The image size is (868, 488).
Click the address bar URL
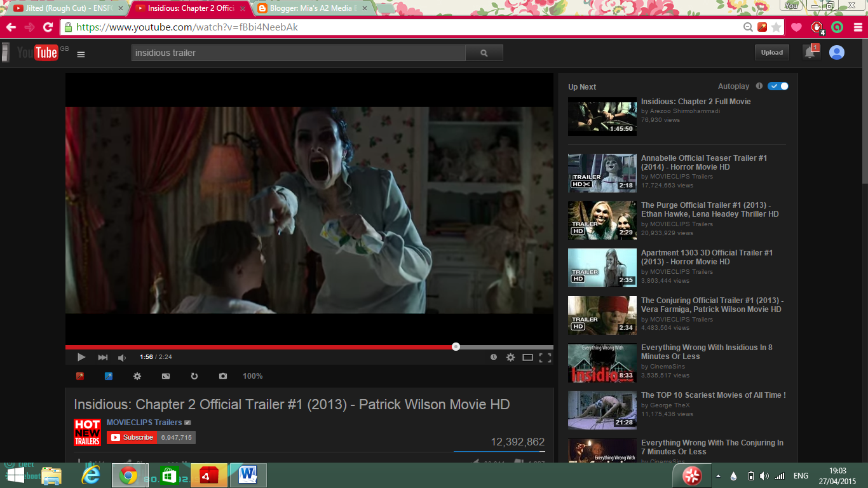187,27
